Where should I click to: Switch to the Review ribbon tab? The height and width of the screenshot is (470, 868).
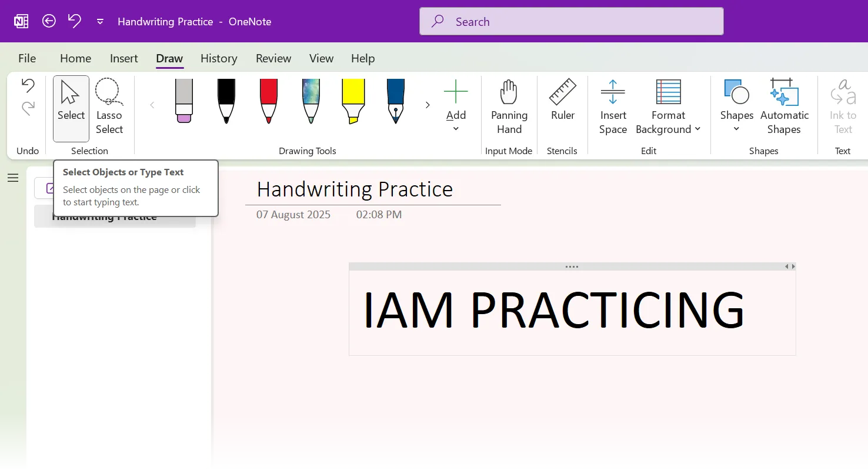(273, 58)
